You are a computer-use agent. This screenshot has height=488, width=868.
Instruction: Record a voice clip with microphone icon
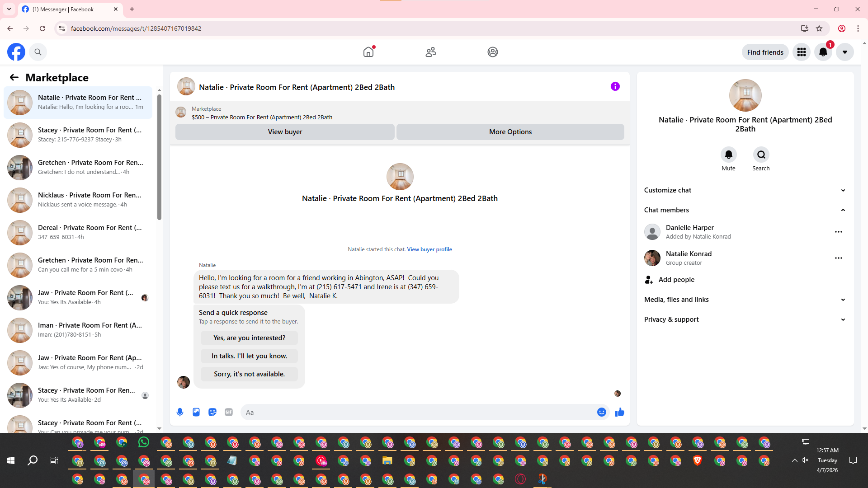coord(180,412)
